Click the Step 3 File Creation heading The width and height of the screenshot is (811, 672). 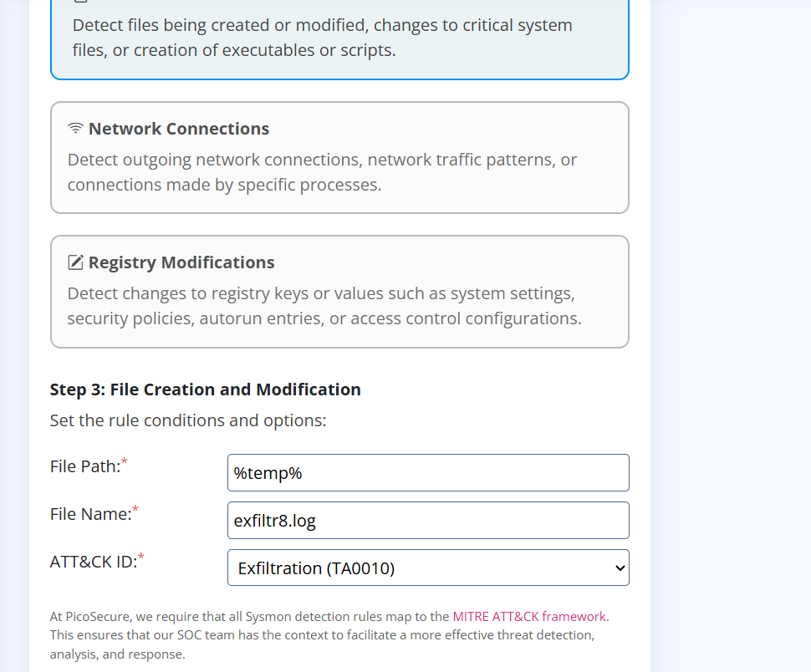(x=205, y=389)
